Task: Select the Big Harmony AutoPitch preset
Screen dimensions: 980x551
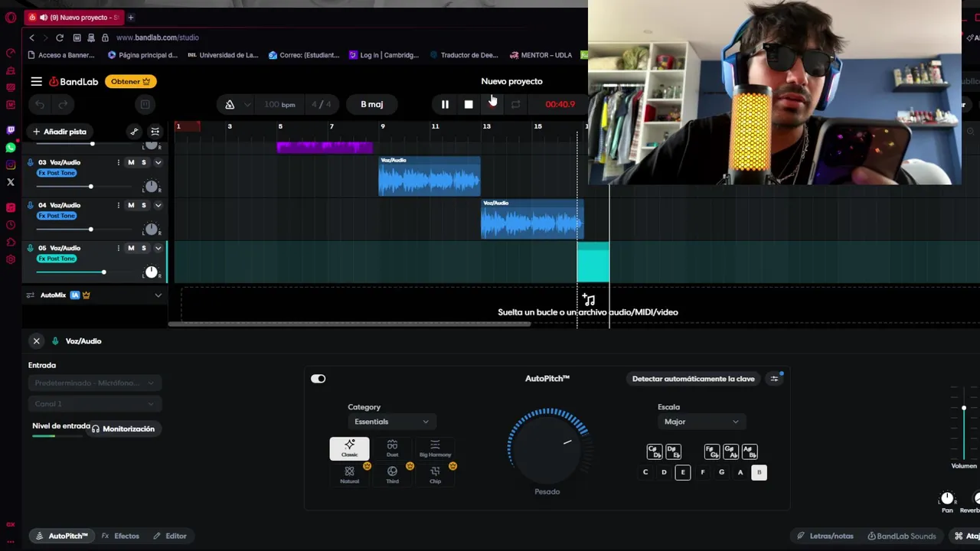Action: pyautogui.click(x=435, y=448)
